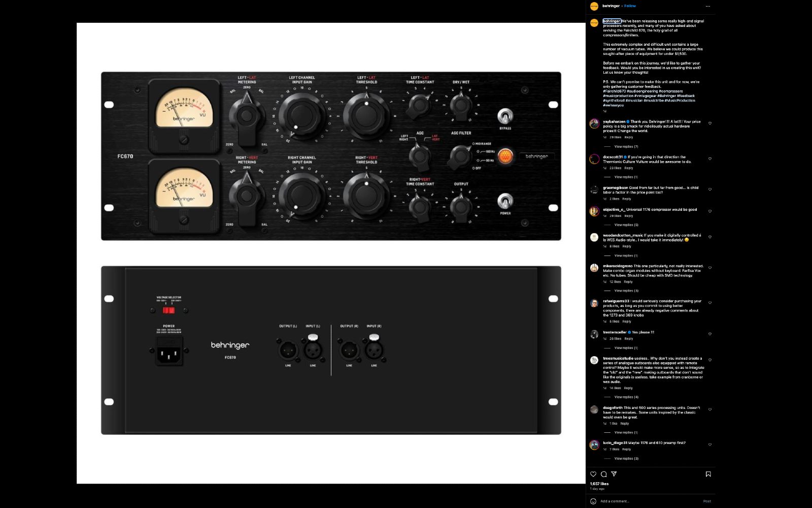This screenshot has width=812, height=508.
Task: Open behringer avatar beside the caption
Action: (x=594, y=23)
